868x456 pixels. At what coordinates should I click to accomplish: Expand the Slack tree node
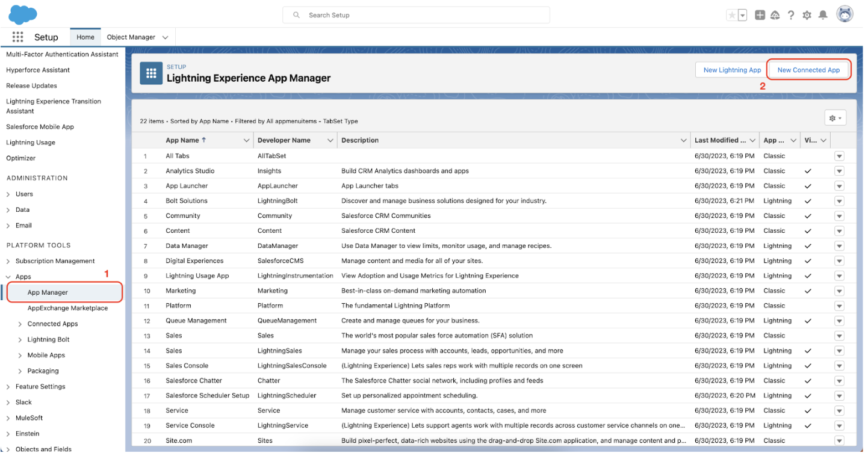tap(8, 402)
